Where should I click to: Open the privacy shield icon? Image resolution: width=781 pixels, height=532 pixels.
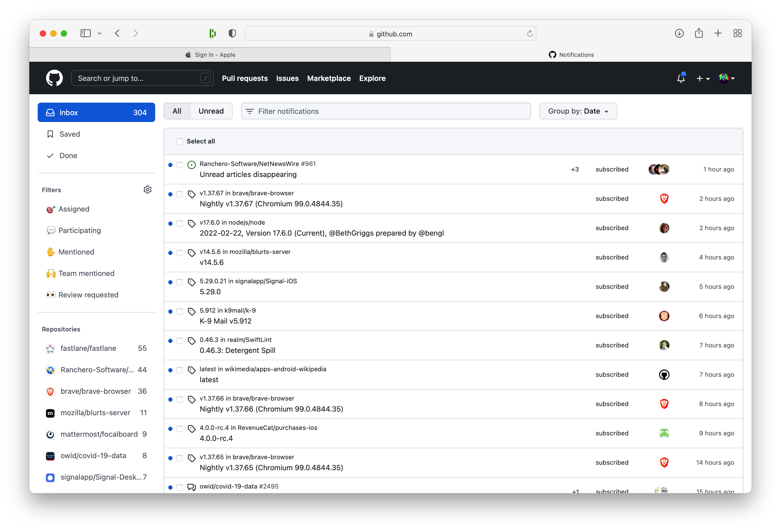[x=232, y=33]
